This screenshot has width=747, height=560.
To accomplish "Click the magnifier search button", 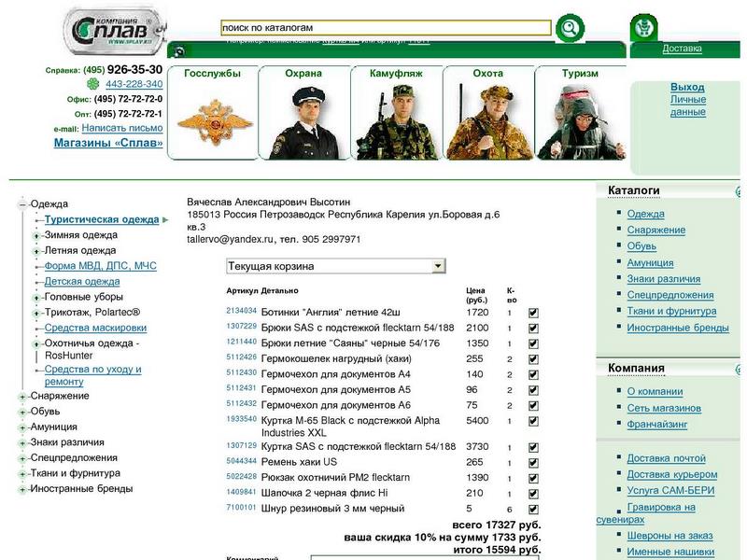I will coord(569,29).
